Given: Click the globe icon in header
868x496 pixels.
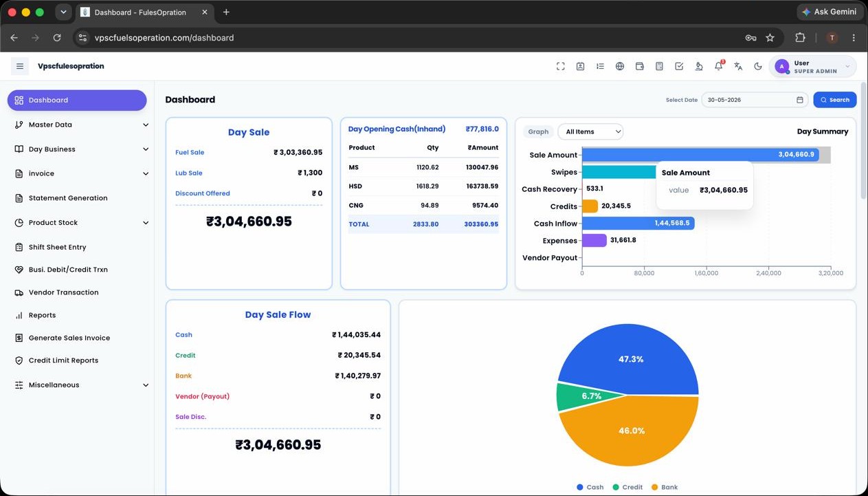Looking at the screenshot, I should point(620,66).
